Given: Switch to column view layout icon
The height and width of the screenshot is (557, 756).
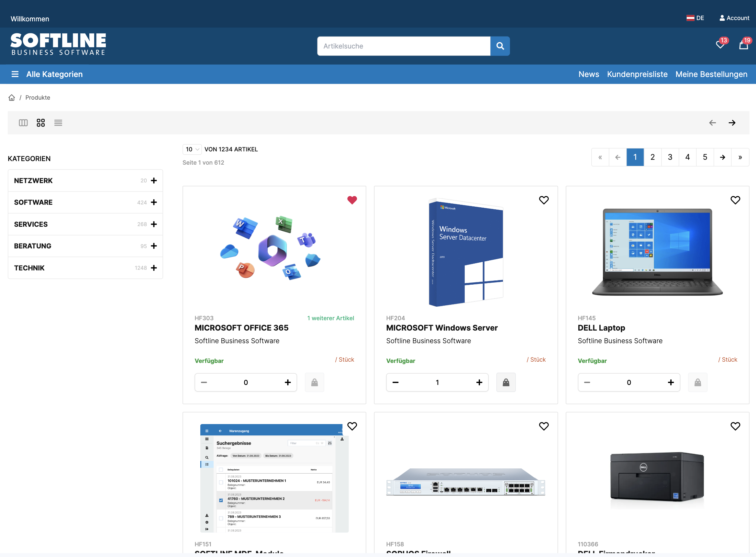Looking at the screenshot, I should pos(23,123).
